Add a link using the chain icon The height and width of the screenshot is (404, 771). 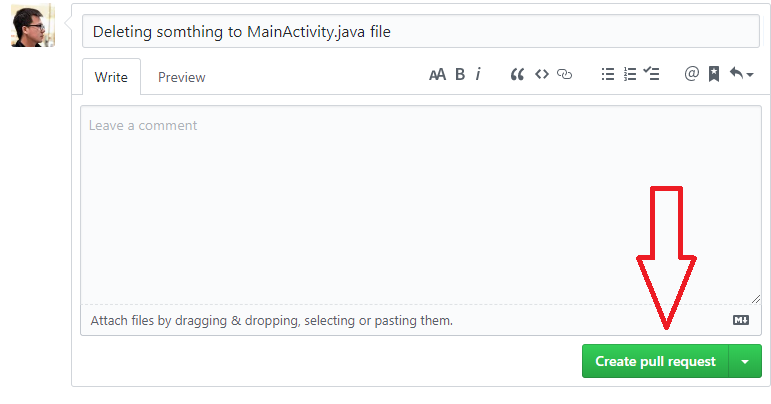coord(564,74)
